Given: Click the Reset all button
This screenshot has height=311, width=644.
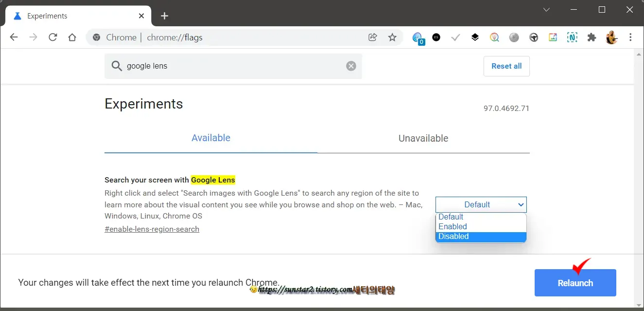Looking at the screenshot, I should pos(506,66).
